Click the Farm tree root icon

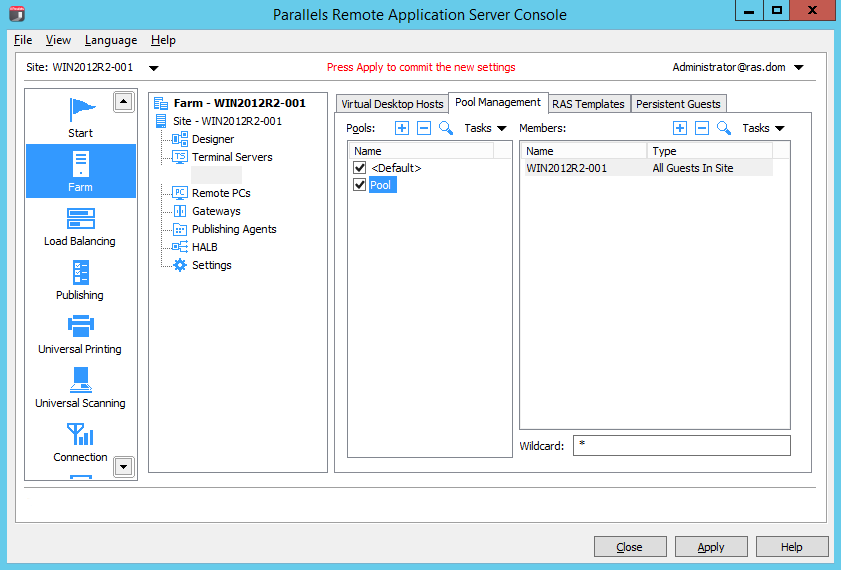(x=161, y=103)
